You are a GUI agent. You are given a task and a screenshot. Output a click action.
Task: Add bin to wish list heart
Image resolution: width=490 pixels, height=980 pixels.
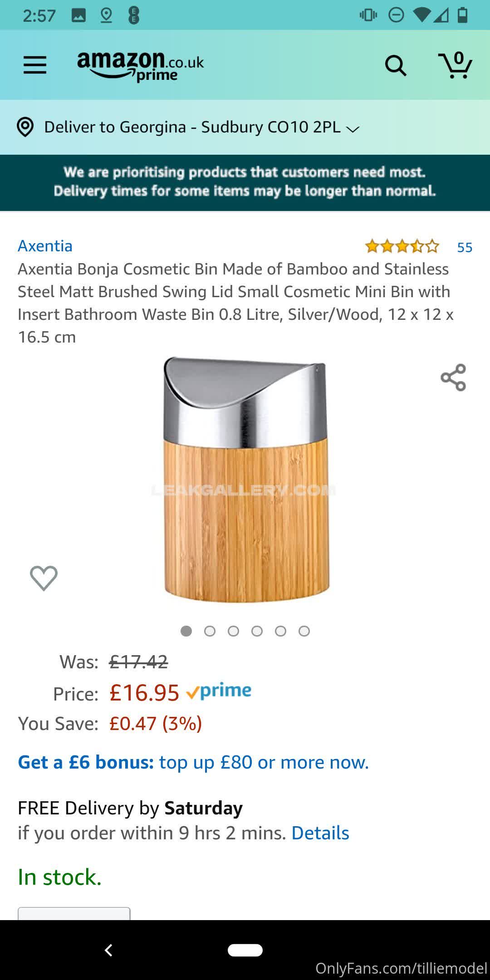[x=44, y=578]
